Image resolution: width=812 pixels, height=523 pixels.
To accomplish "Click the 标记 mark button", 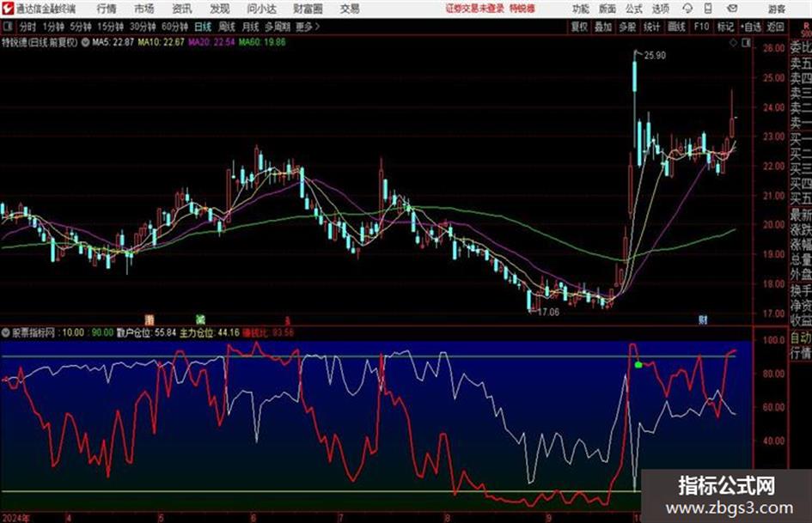I will click(x=725, y=27).
